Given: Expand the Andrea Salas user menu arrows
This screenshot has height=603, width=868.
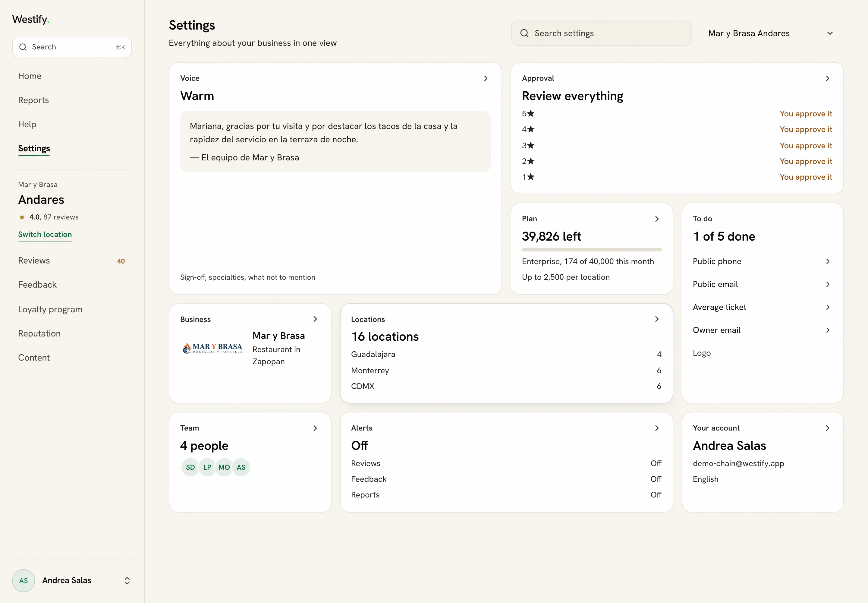Looking at the screenshot, I should pos(127,580).
